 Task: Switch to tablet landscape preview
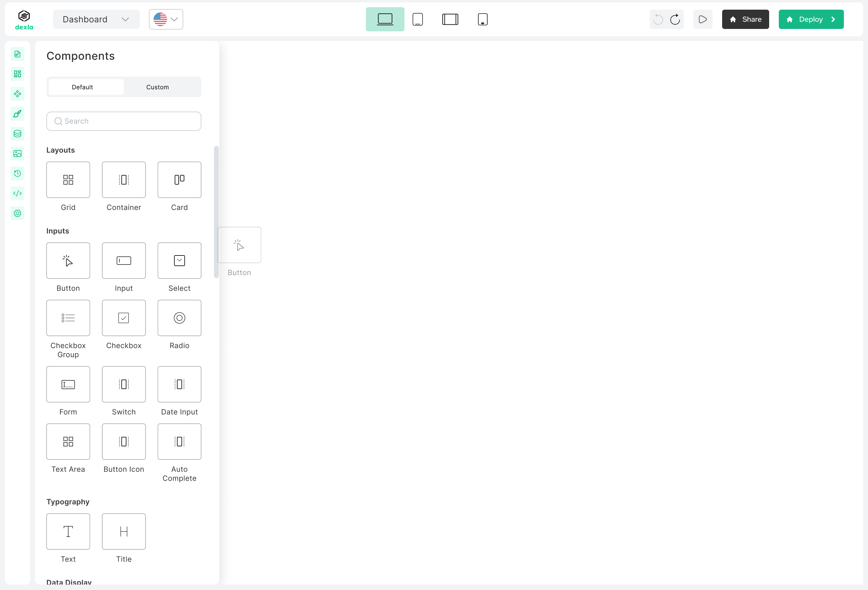[450, 19]
